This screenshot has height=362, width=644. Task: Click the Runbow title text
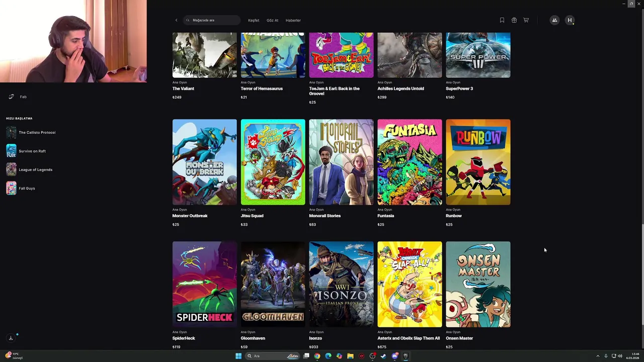coord(454,216)
